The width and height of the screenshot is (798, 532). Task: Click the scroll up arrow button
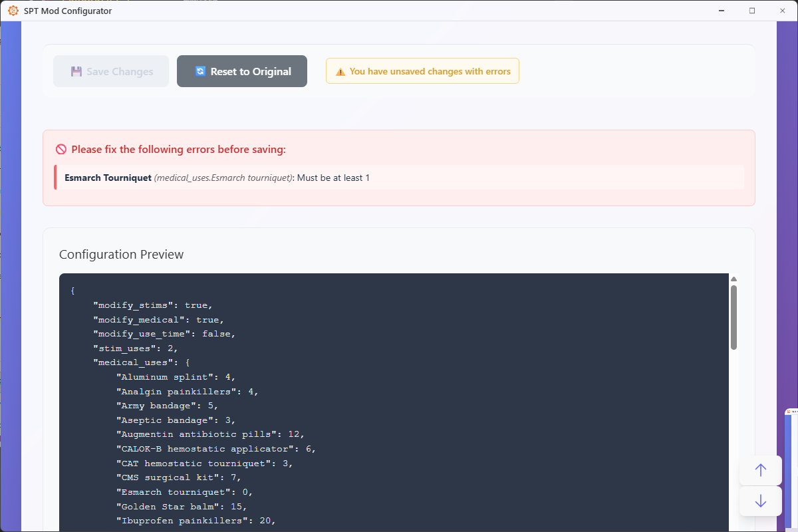tap(761, 470)
